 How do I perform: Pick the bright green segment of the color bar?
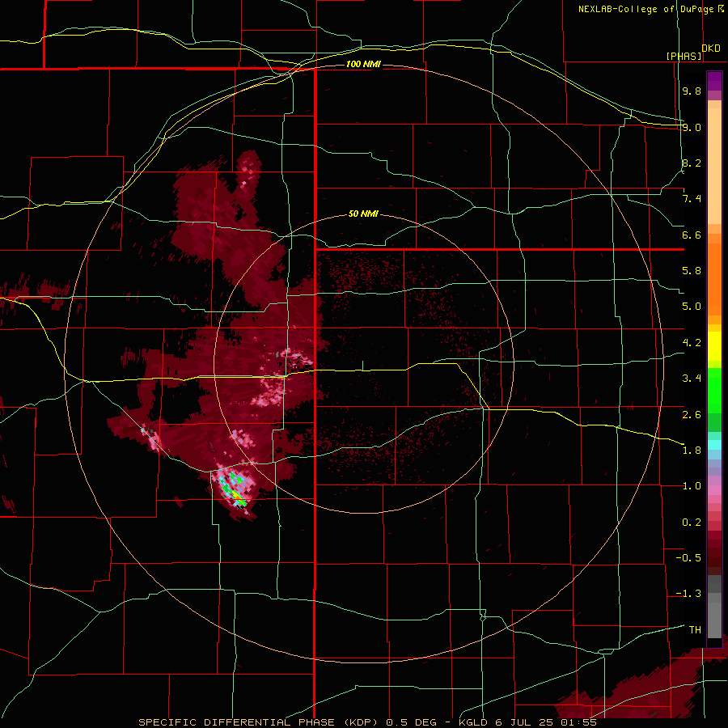tap(714, 390)
